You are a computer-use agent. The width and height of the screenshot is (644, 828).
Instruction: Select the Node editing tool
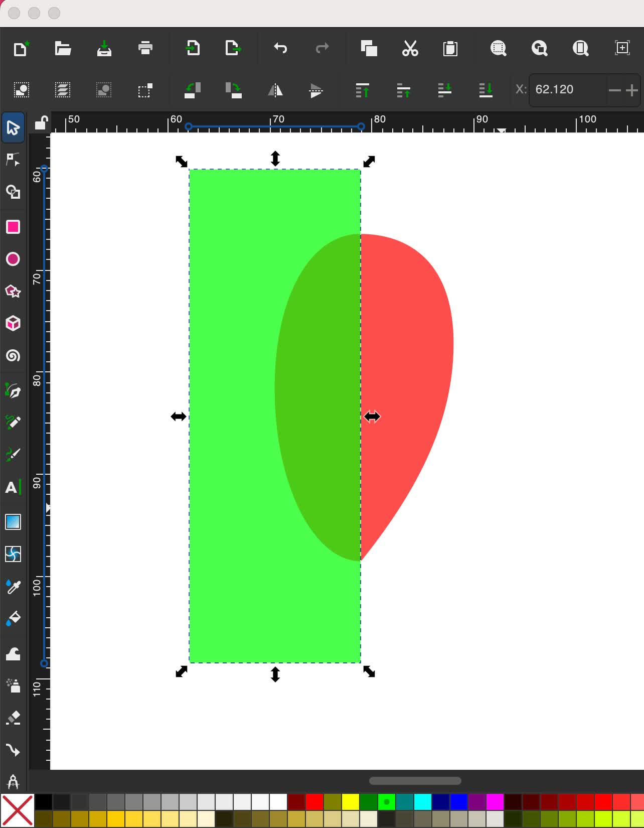tap(13, 160)
